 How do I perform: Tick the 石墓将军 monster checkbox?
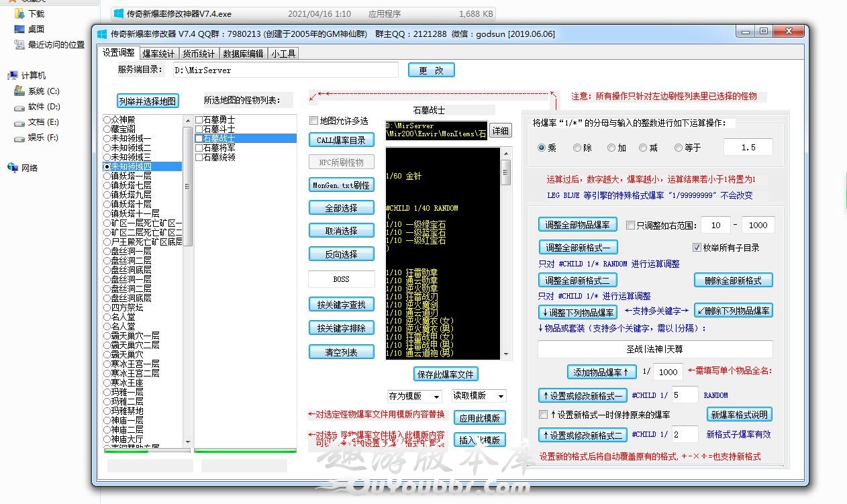tap(199, 148)
